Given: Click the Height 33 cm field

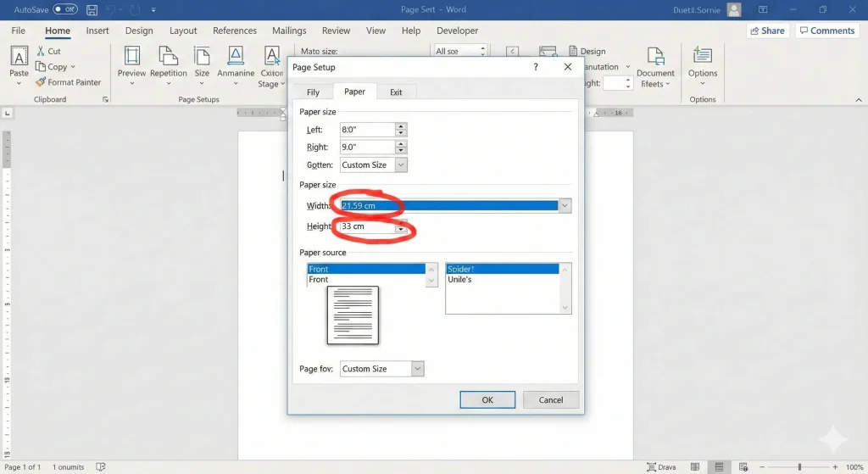Looking at the screenshot, I should [368, 226].
